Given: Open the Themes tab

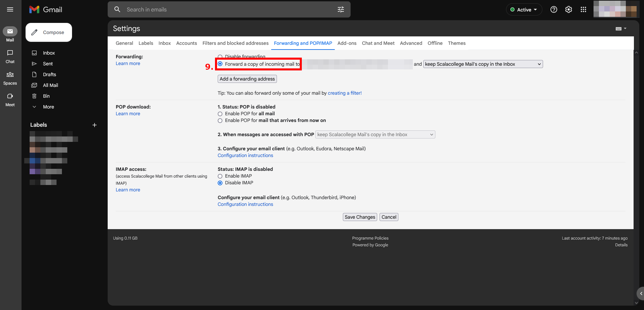Looking at the screenshot, I should coord(457,43).
